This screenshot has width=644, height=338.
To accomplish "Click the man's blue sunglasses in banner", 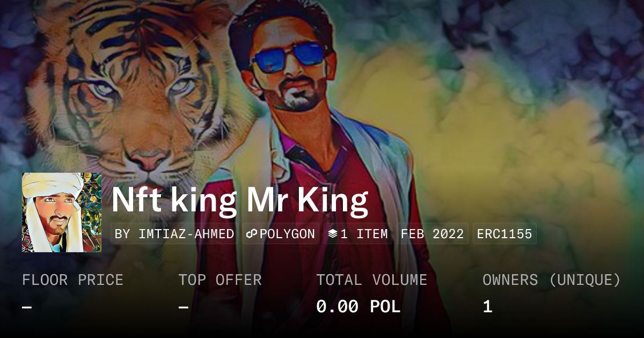I will pos(290,57).
